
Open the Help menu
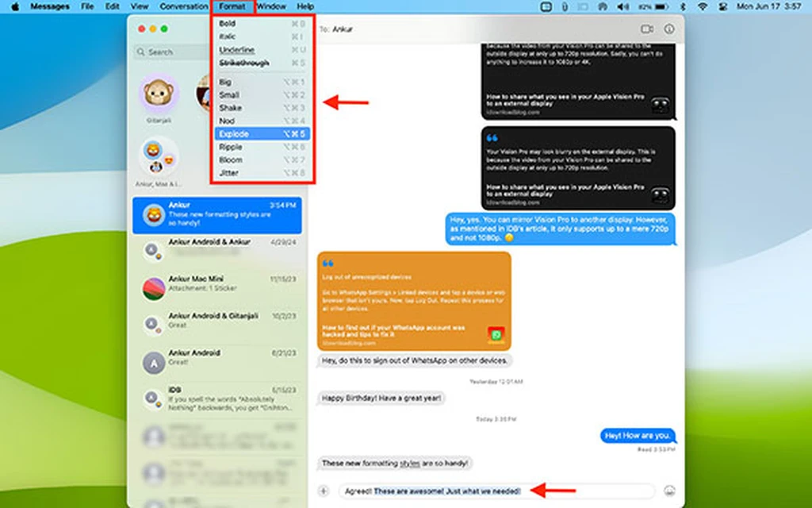click(305, 6)
